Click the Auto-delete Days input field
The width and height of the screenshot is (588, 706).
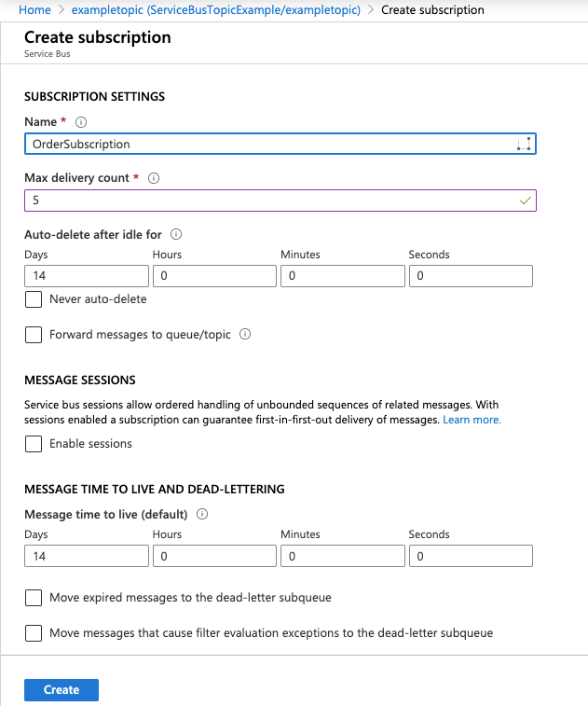[87, 276]
